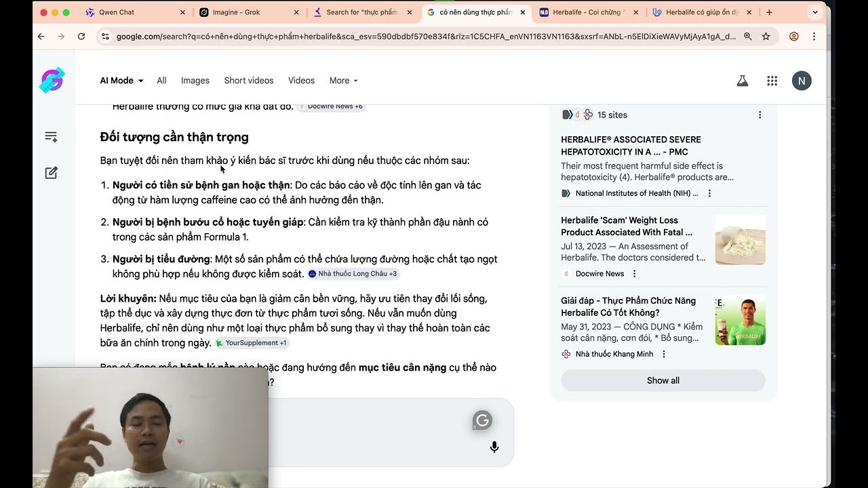This screenshot has width=868, height=488.
Task: Switch to the Images tab
Action: pyautogui.click(x=195, y=81)
